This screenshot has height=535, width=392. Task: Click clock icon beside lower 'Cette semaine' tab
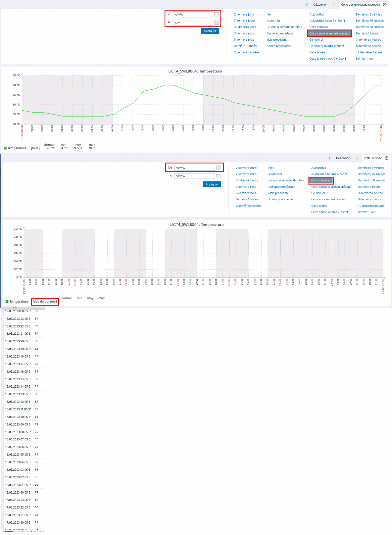[387, 158]
